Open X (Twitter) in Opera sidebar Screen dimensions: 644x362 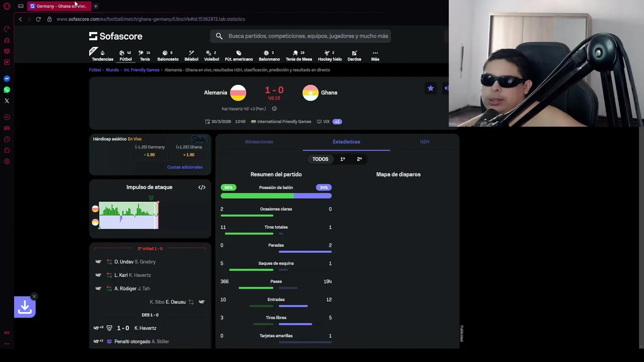[7, 101]
